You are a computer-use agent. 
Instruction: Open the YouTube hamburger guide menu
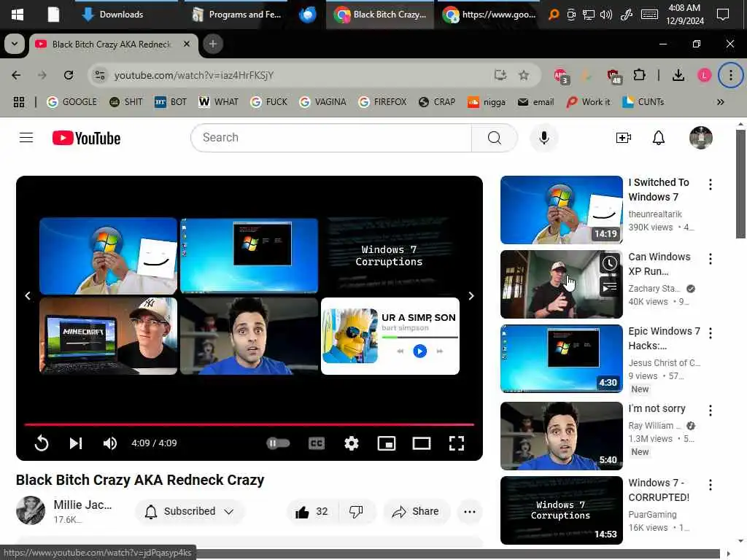[x=26, y=138]
